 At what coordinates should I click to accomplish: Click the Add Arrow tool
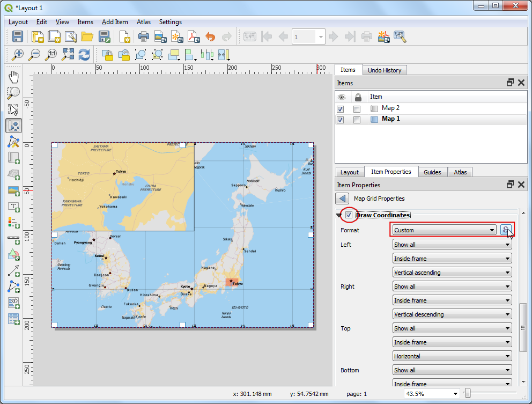(x=13, y=270)
